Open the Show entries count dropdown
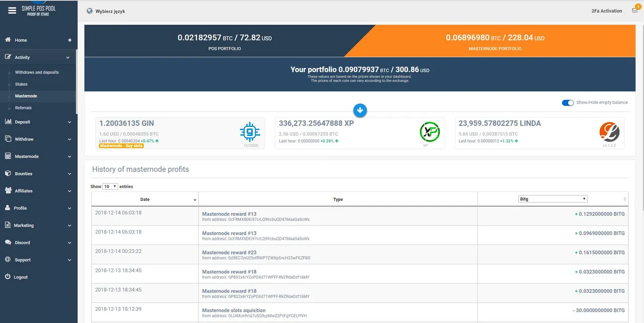The height and width of the screenshot is (323, 644). [110, 186]
